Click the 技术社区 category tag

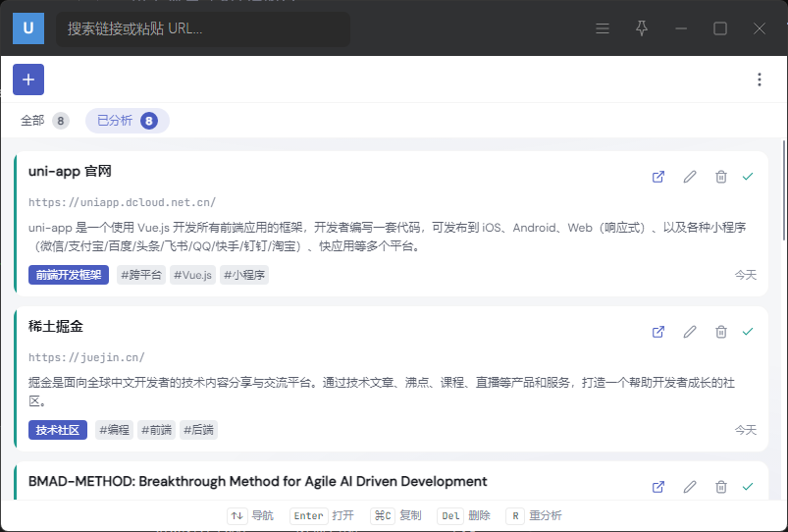click(x=58, y=430)
